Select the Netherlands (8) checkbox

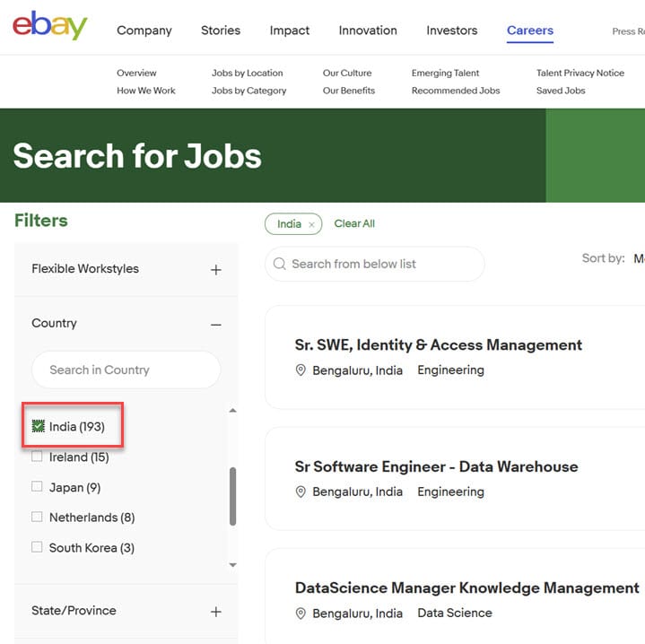click(37, 518)
